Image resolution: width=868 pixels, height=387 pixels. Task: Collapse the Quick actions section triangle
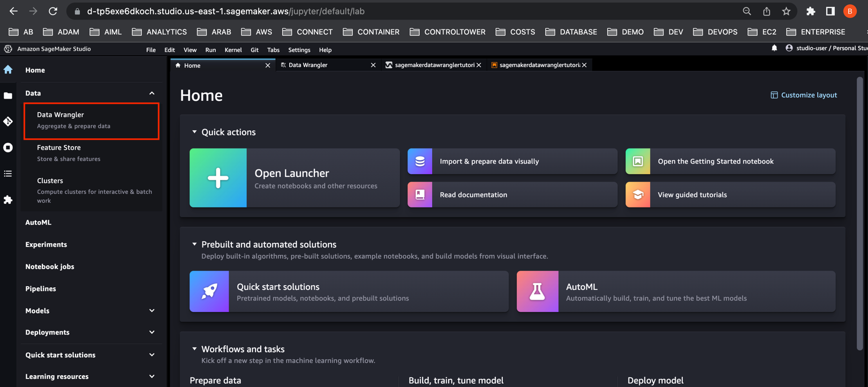tap(194, 132)
